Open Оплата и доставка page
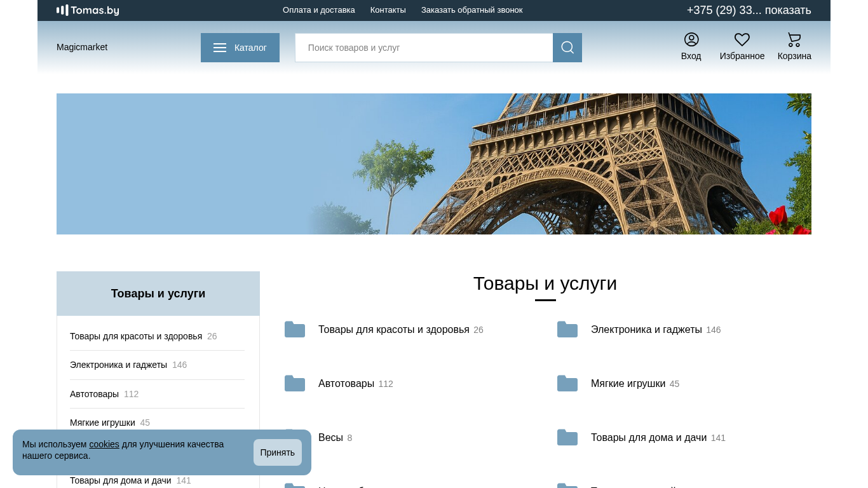Image resolution: width=868 pixels, height=488 pixels. pos(318,10)
